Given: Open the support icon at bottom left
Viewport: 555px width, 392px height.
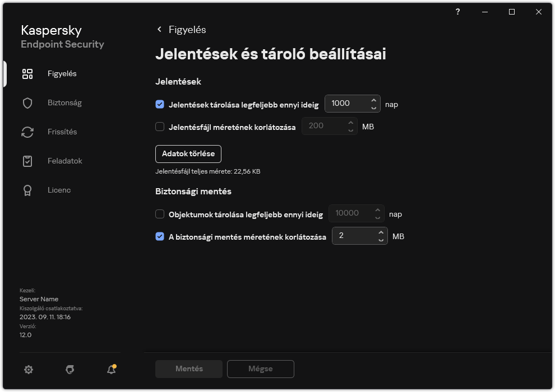Looking at the screenshot, I should pos(70,370).
